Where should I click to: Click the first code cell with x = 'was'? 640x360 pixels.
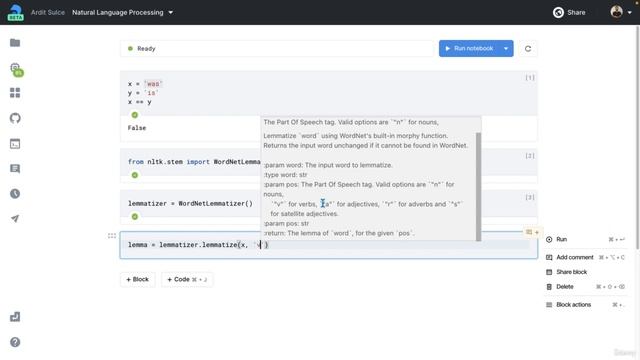[x=329, y=93]
